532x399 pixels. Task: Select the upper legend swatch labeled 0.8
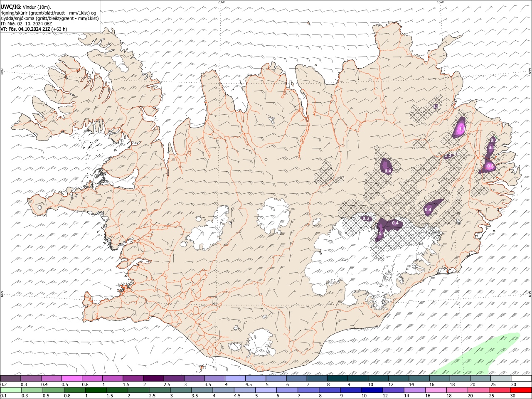92,378
